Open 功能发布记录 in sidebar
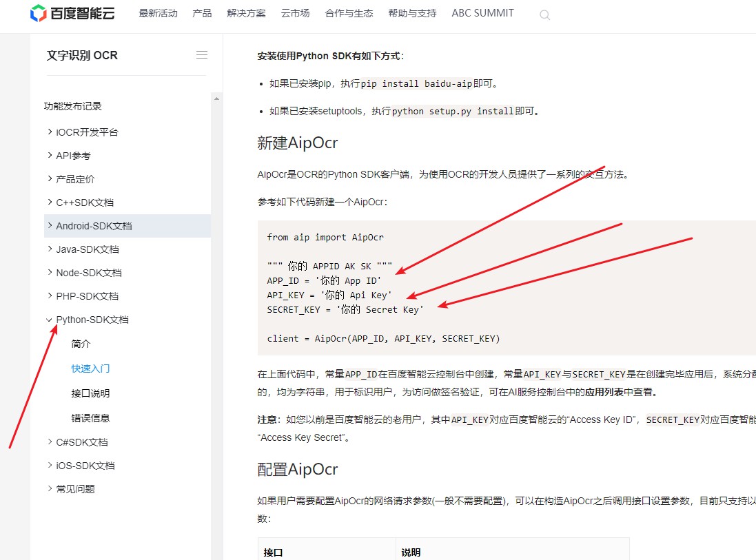756x560 pixels. [73, 106]
